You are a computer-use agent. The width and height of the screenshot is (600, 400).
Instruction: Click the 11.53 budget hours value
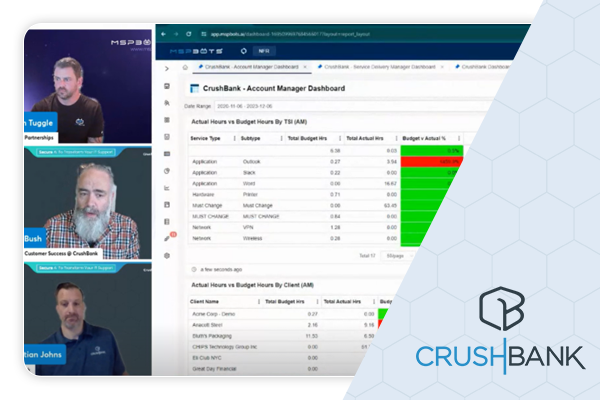pyautogui.click(x=312, y=336)
